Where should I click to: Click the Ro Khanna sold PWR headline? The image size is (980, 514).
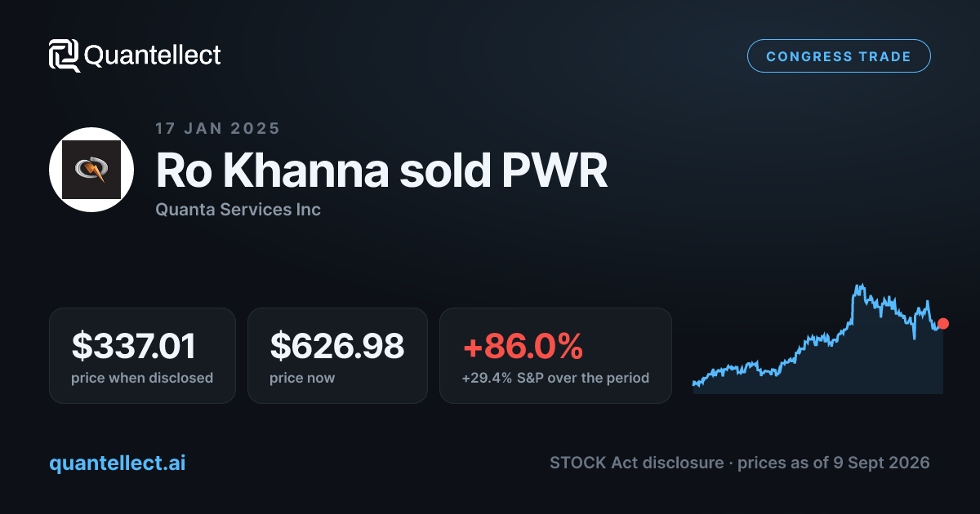[381, 171]
